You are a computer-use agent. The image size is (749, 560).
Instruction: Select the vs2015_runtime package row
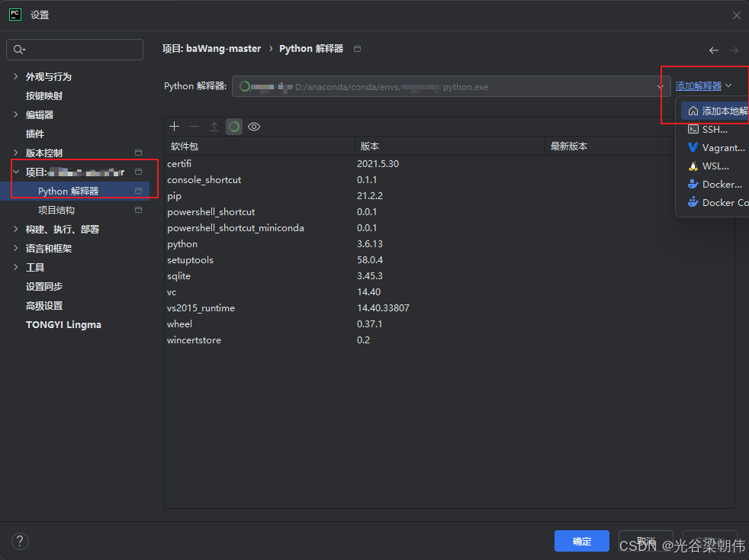click(x=449, y=307)
